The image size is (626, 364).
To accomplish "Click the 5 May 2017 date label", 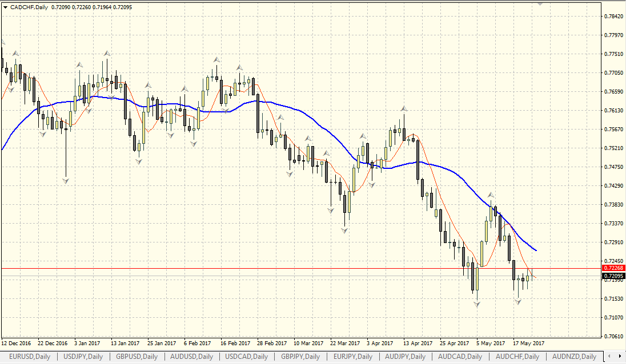I will point(491,343).
